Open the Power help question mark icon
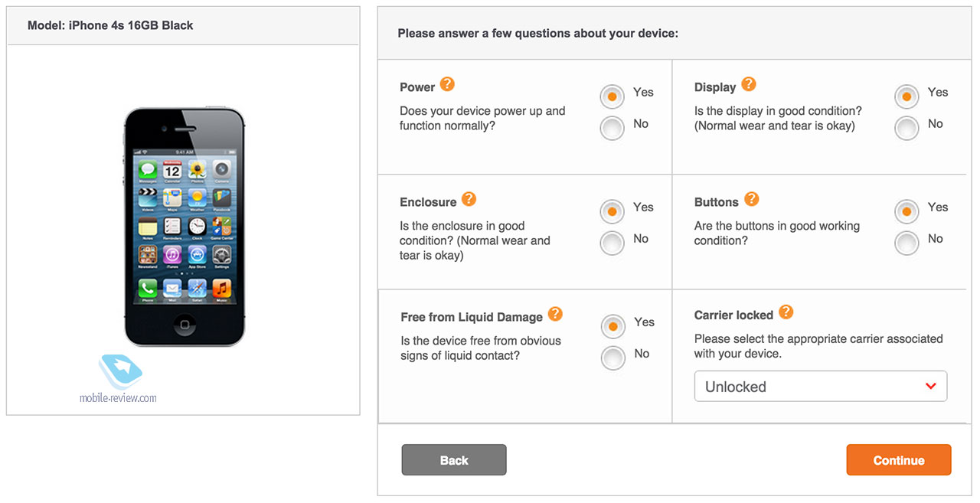 [x=447, y=84]
